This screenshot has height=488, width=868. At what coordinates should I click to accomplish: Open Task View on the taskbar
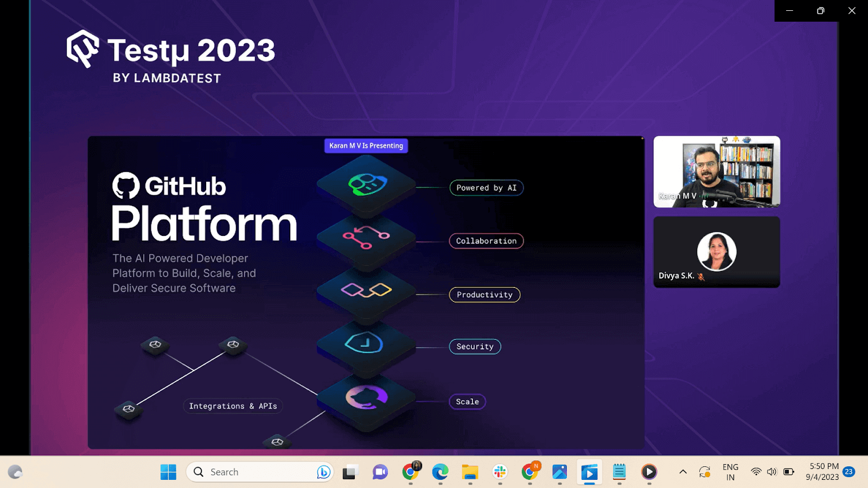click(x=350, y=472)
